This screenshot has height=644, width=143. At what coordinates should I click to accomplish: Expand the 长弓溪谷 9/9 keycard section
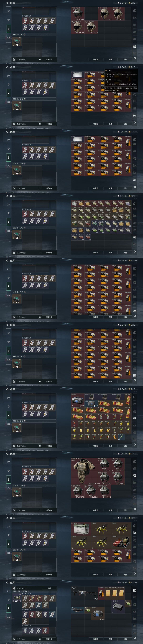[x=26, y=594]
